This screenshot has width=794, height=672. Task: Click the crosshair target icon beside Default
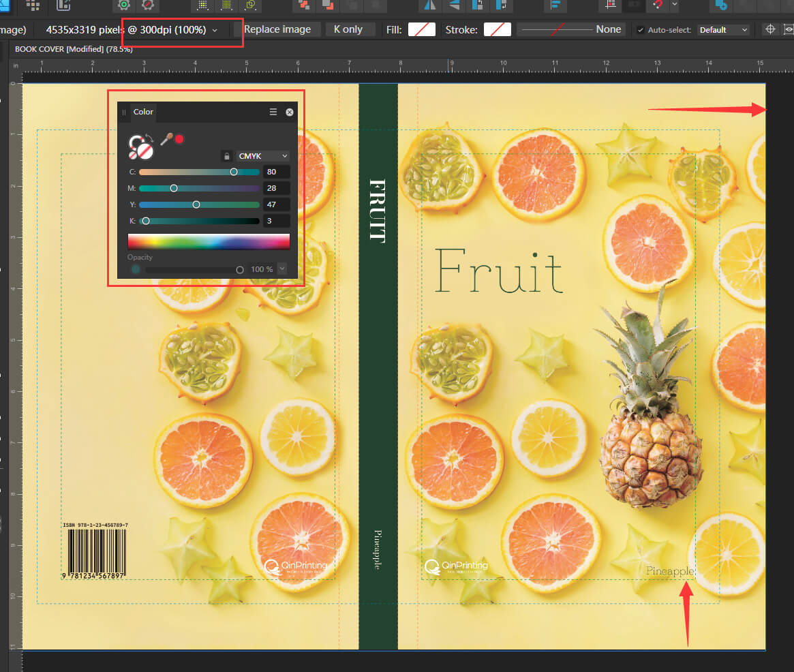[x=771, y=29]
